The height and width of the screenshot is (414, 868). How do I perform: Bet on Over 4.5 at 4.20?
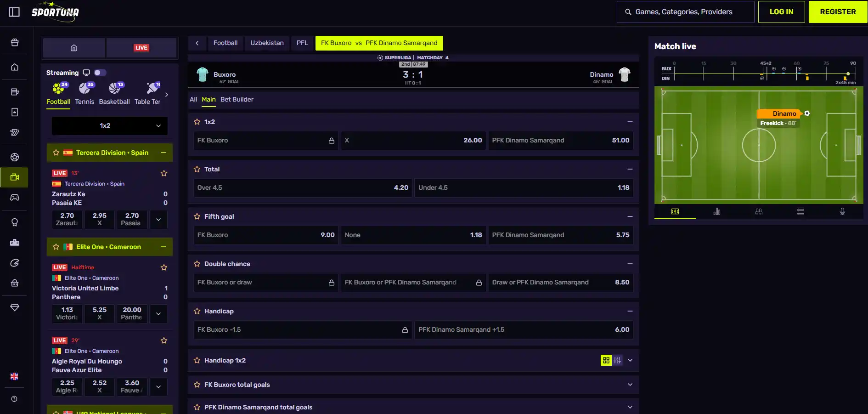pyautogui.click(x=303, y=188)
